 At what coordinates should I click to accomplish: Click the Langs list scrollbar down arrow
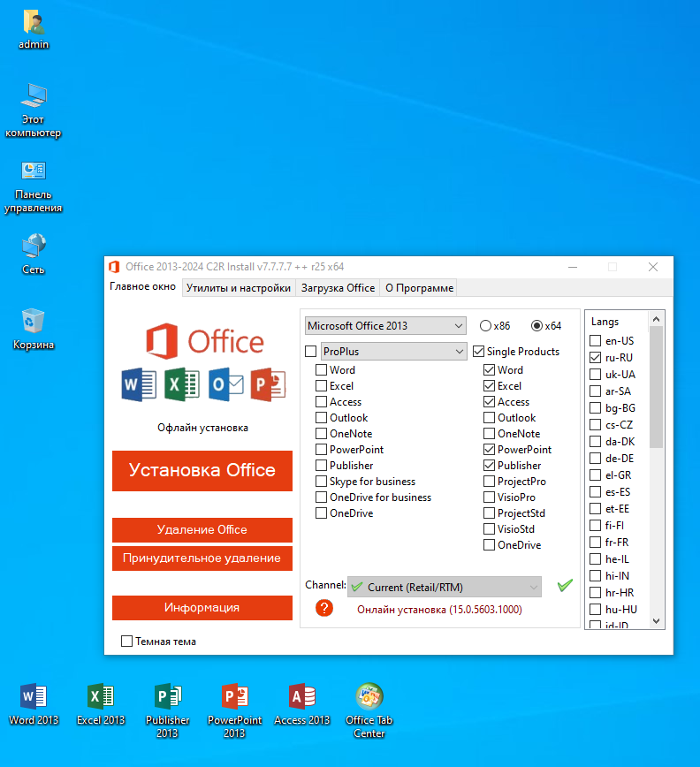pyautogui.click(x=657, y=621)
